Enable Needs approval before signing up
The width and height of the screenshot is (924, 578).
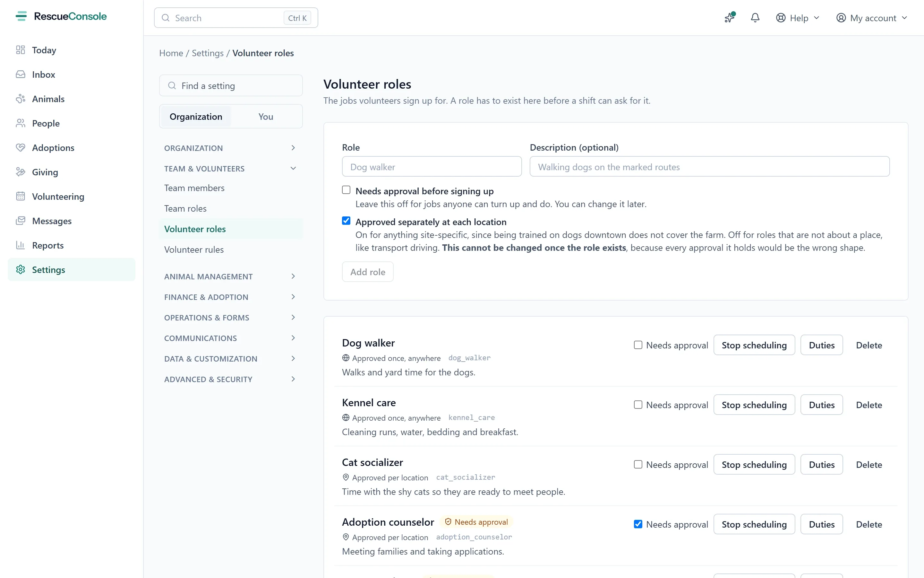(x=346, y=190)
